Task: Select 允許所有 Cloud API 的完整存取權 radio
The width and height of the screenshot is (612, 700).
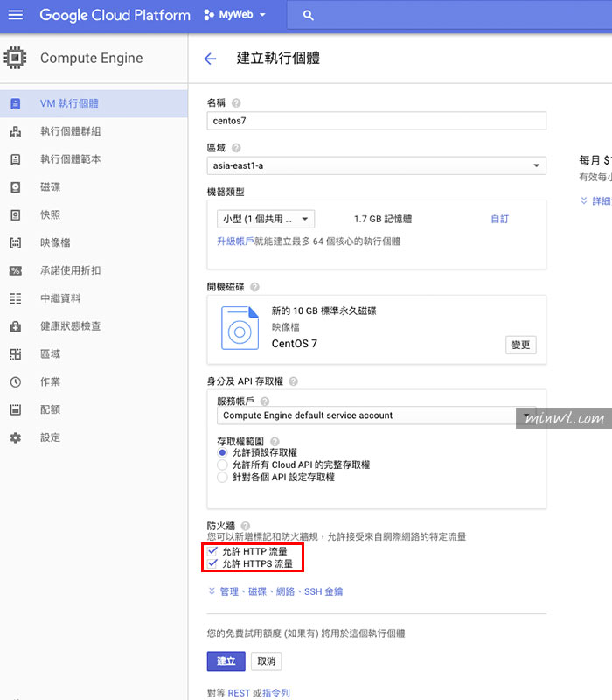Action: click(x=222, y=465)
